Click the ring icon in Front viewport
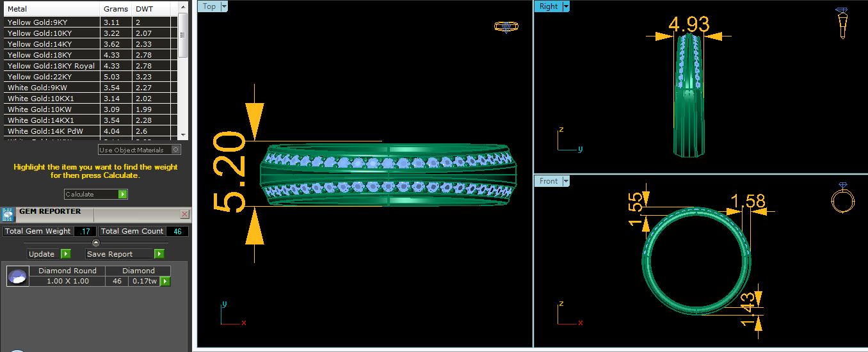 click(842, 199)
